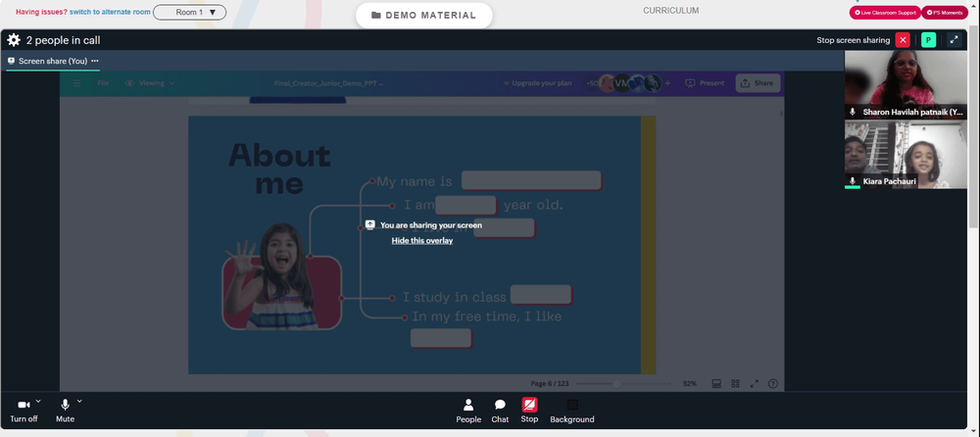Open the call settings gear
980x437 pixels.
13,40
